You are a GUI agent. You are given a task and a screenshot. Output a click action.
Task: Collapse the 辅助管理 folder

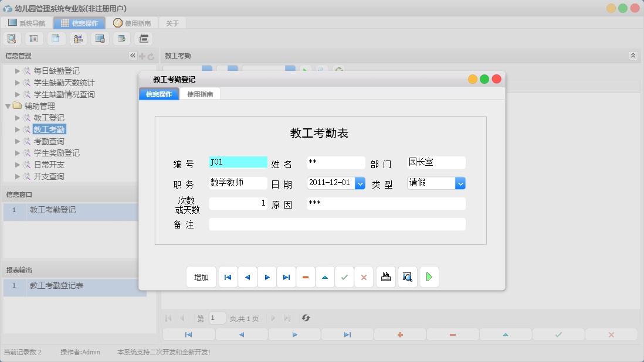(8, 106)
